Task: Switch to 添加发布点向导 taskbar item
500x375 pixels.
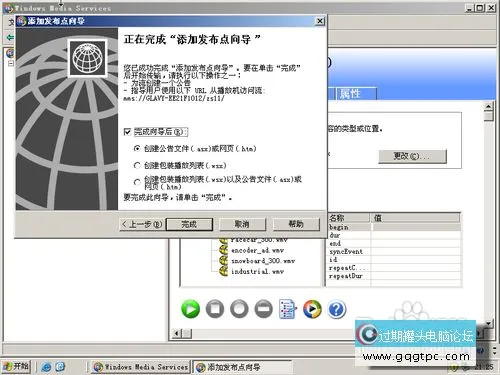Action: click(243, 367)
